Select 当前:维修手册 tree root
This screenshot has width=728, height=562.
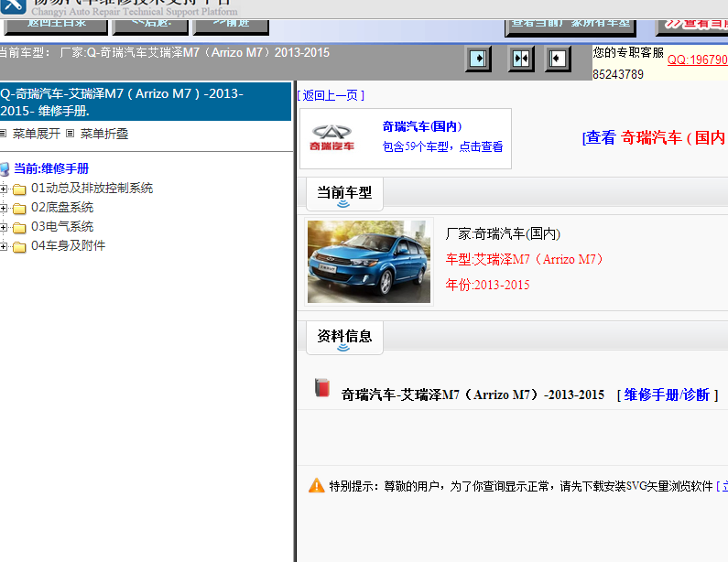[x=51, y=168]
